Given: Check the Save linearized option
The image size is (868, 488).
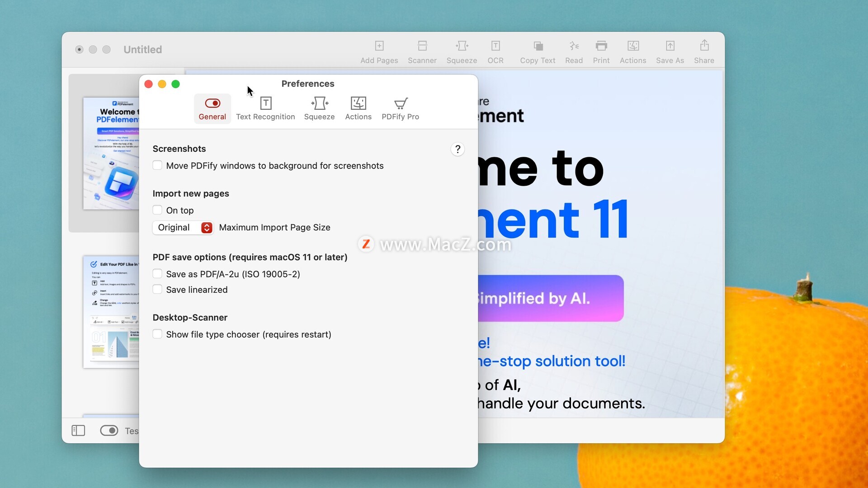Looking at the screenshot, I should [x=157, y=290].
